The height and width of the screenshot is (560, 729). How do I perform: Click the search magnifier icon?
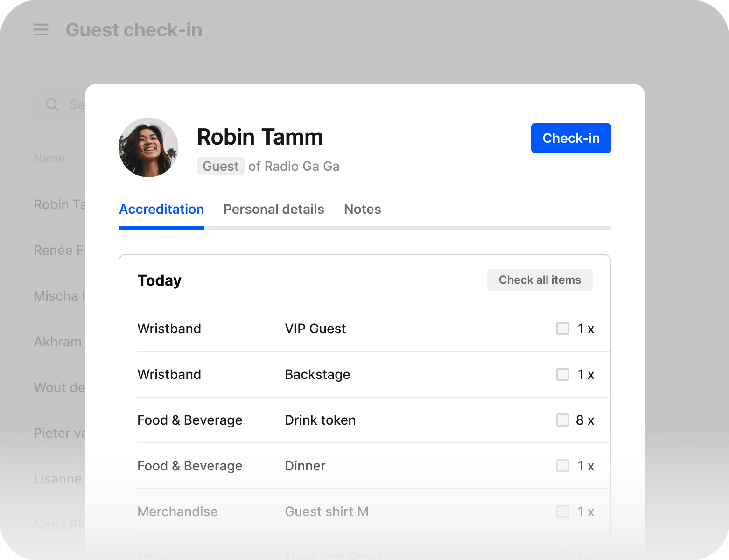click(x=52, y=105)
